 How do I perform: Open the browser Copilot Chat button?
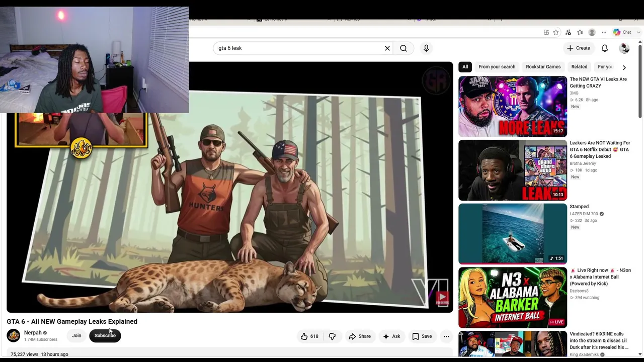coord(622,32)
